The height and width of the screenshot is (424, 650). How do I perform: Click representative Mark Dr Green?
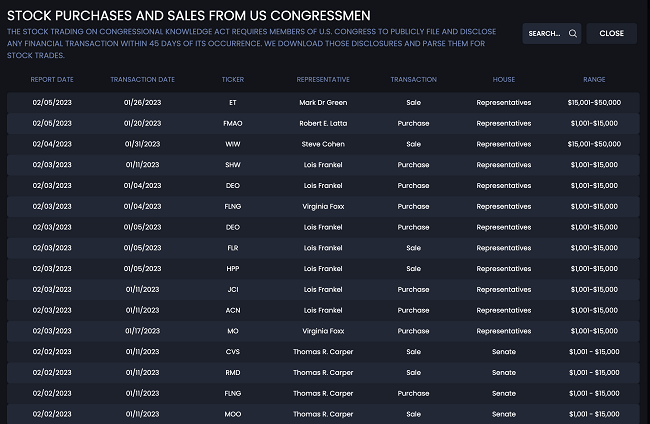323,103
